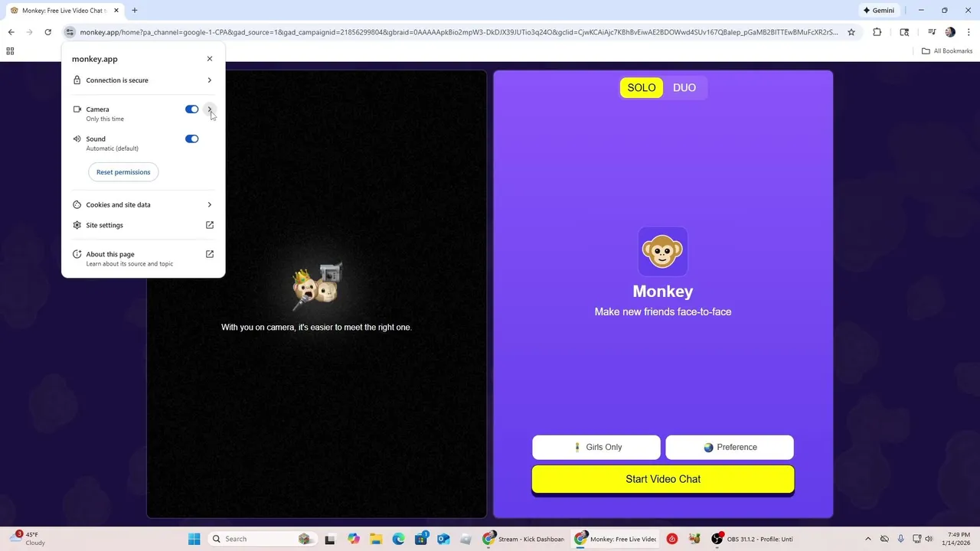The width and height of the screenshot is (980, 551).
Task: Open About this page info
Action: 143,258
